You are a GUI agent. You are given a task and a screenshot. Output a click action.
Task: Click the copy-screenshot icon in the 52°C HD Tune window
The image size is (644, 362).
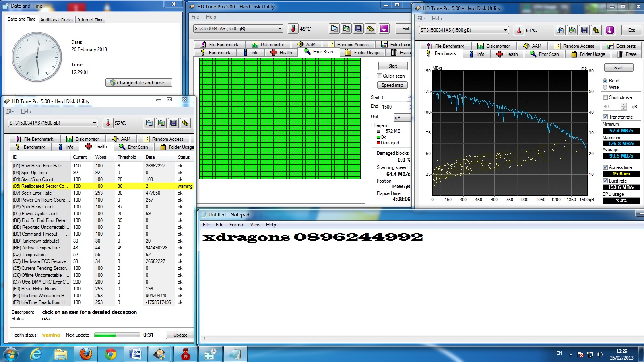point(161,123)
